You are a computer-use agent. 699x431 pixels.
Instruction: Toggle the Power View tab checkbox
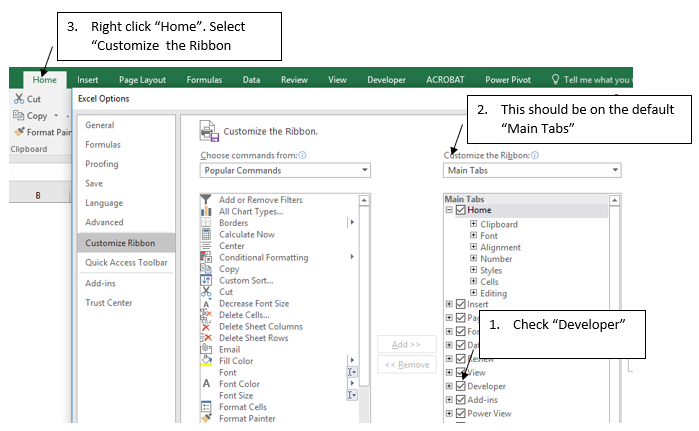coord(461,414)
